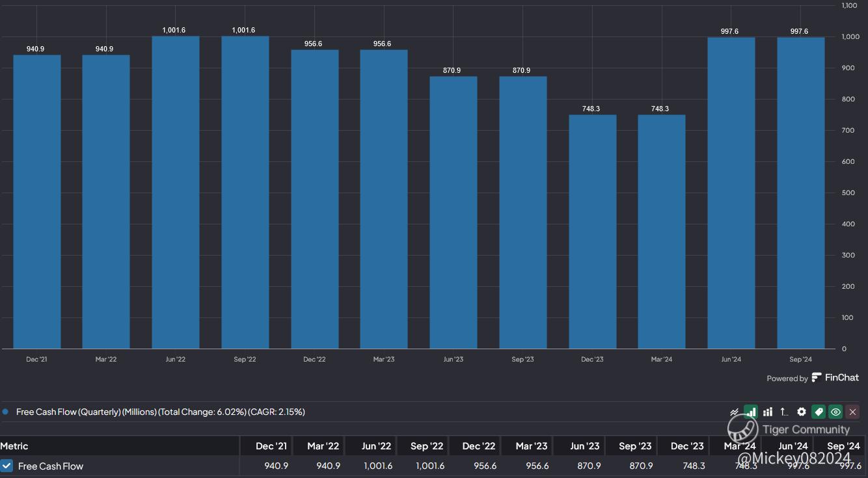Choose the stacked bar chart icon

[x=768, y=412]
